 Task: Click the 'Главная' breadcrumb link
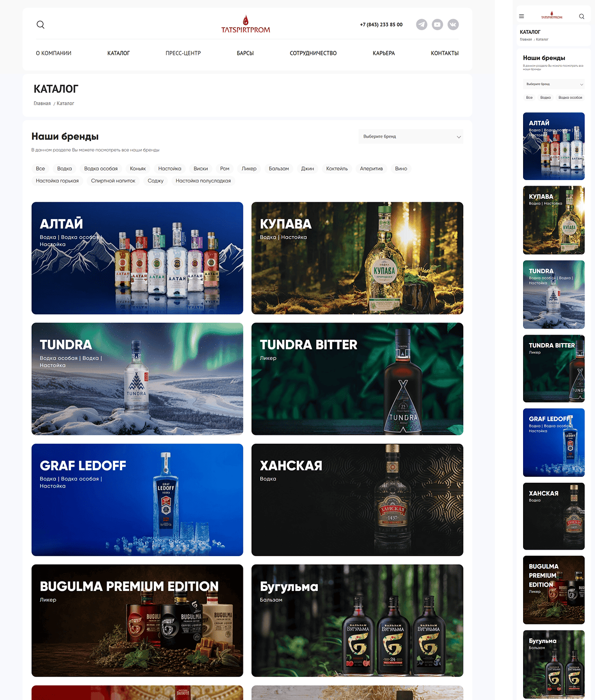(42, 103)
